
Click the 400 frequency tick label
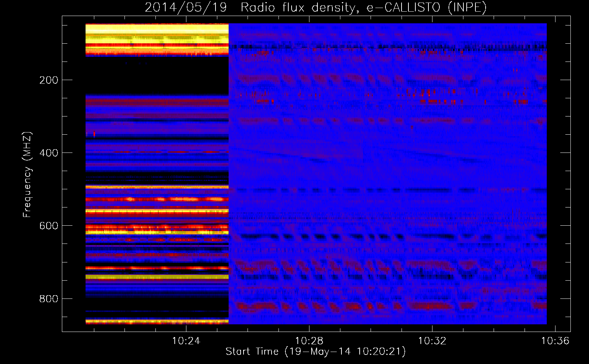(49, 153)
